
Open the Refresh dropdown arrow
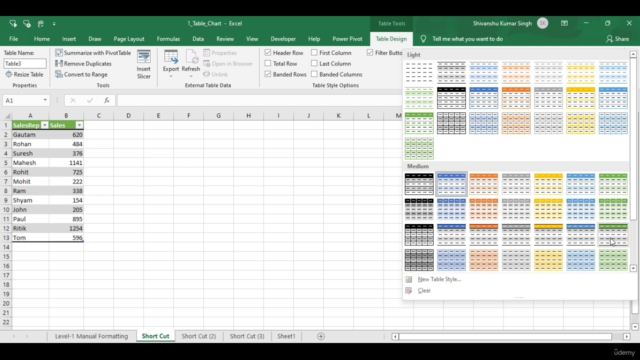191,76
